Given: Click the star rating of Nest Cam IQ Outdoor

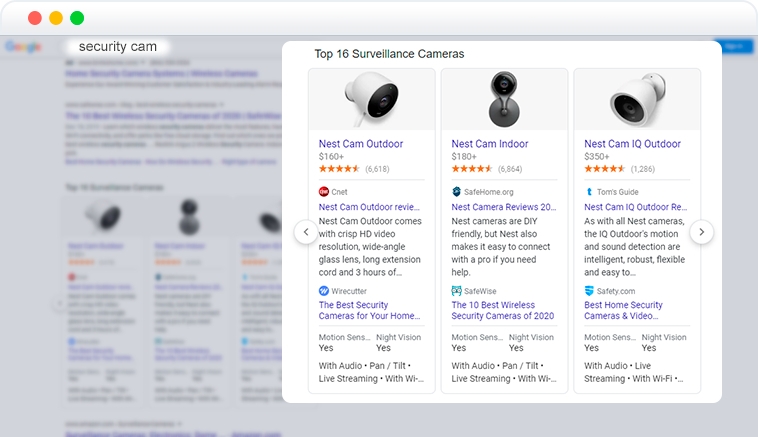Looking at the screenshot, I should coord(604,169).
